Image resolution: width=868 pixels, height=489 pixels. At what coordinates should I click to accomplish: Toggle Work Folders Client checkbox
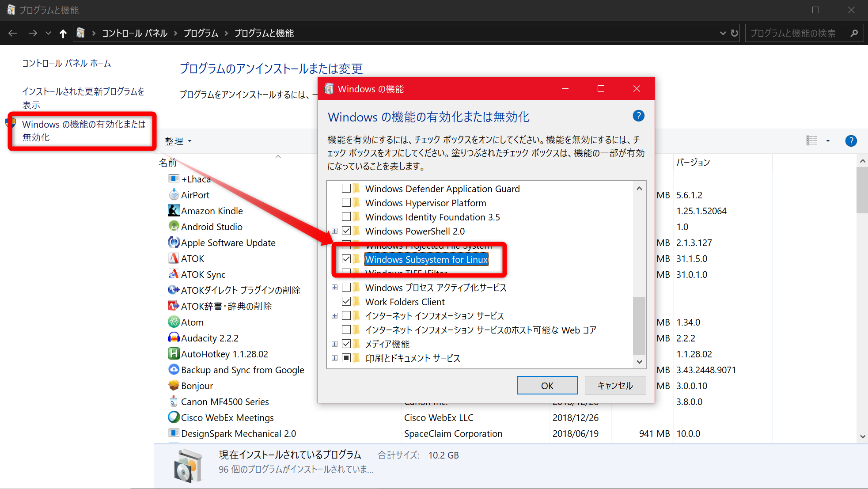(x=346, y=302)
